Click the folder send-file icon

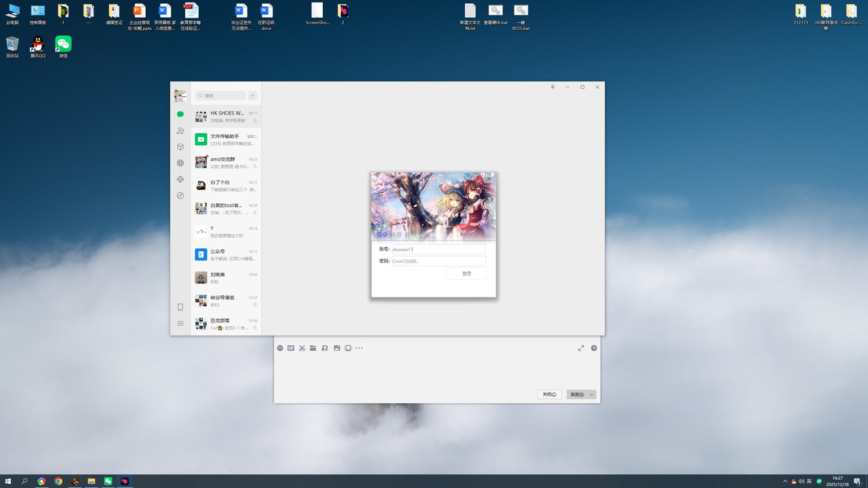(313, 348)
